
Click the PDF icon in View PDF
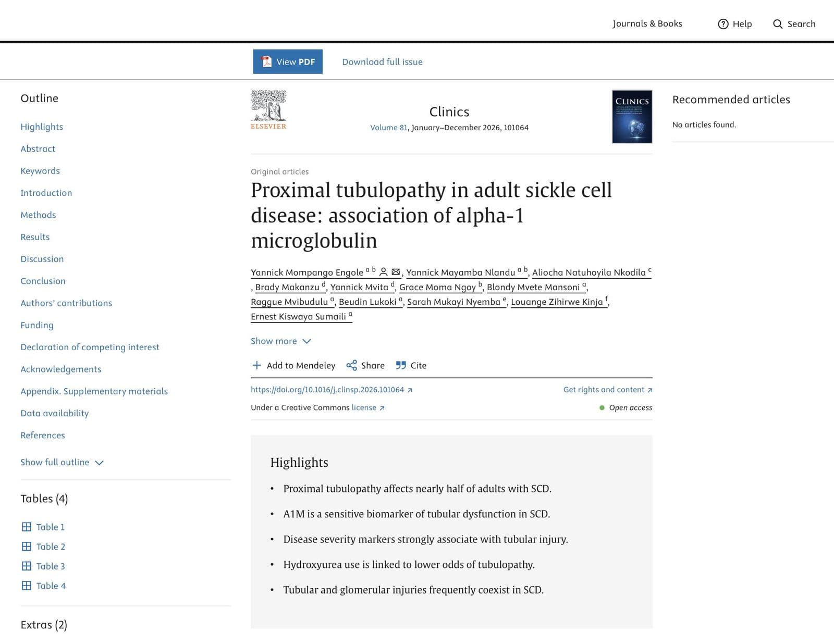point(267,61)
